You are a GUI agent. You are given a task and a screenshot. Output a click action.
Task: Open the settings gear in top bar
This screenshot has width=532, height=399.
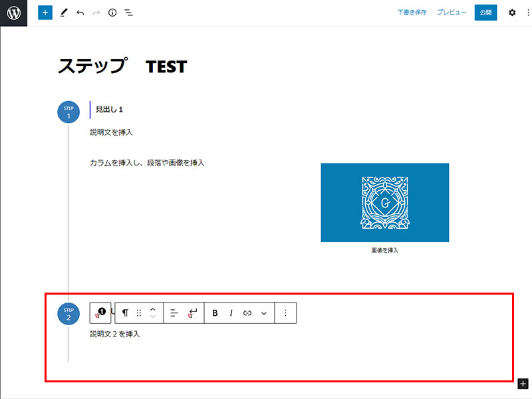511,13
